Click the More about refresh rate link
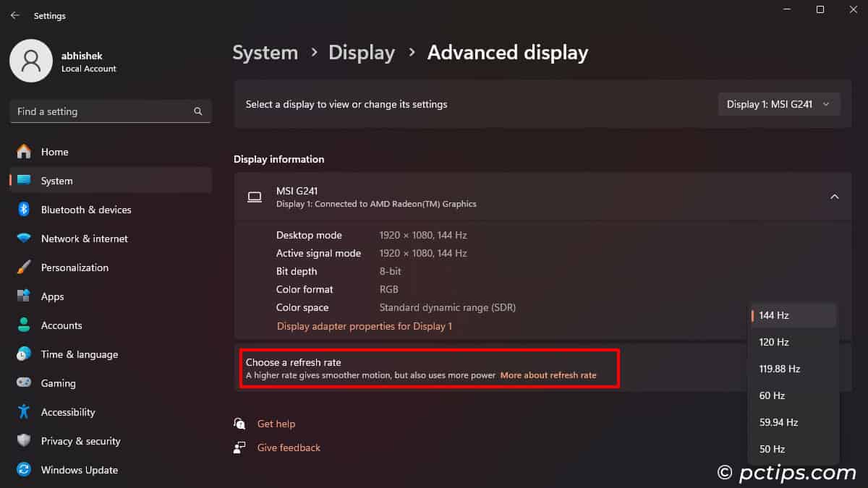This screenshot has height=488, width=868. pos(548,375)
